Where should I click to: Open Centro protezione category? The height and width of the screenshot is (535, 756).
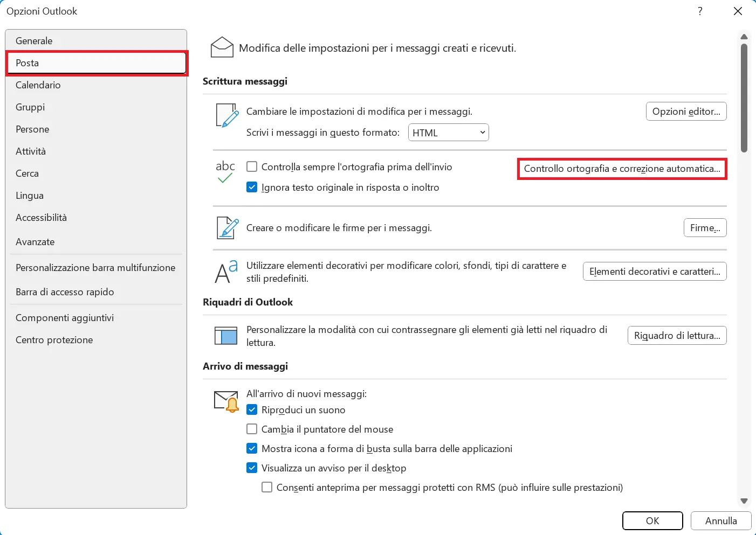coord(96,340)
